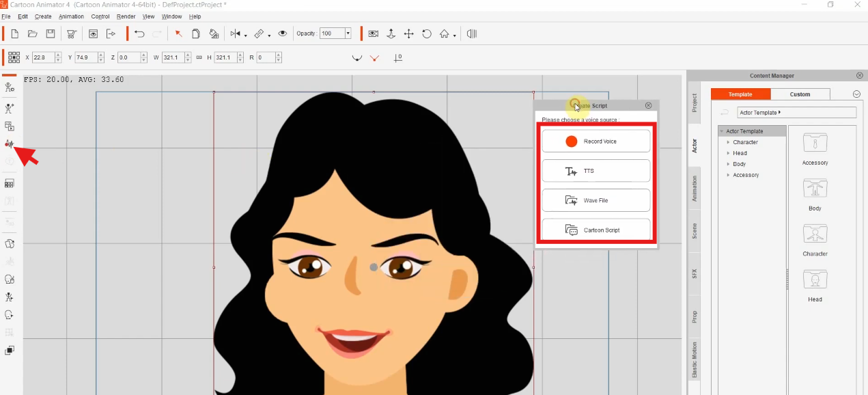Click the camera rotate icon in toolbar

pos(427,33)
